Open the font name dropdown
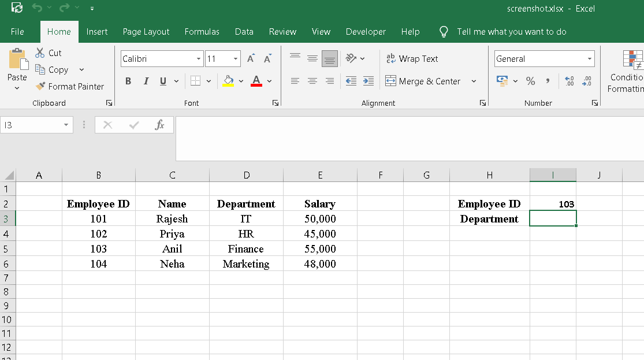 click(x=198, y=58)
